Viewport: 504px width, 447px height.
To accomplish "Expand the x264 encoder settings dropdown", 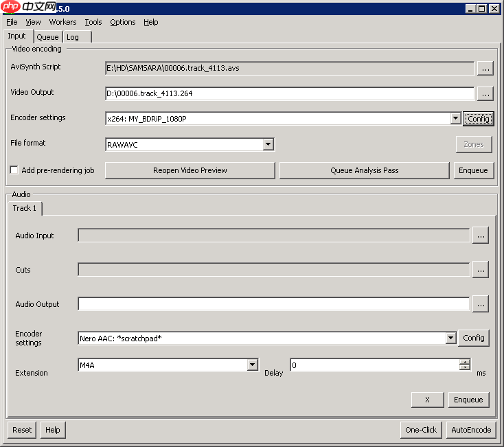I will [x=455, y=119].
